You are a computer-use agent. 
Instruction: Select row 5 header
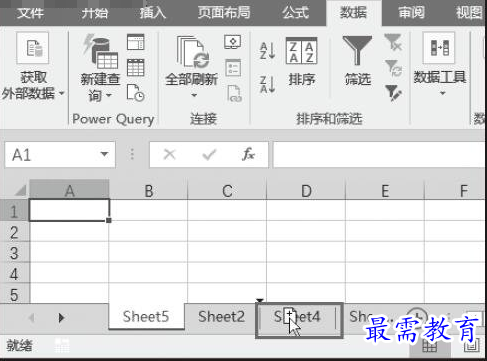[14, 294]
